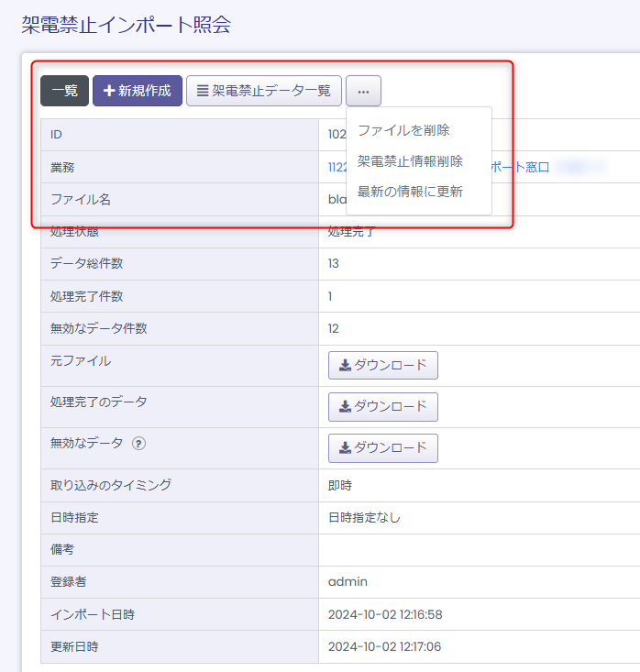This screenshot has width=640, height=672.
Task: Choose 架電禁止情報削除 menu entry
Action: click(410, 161)
